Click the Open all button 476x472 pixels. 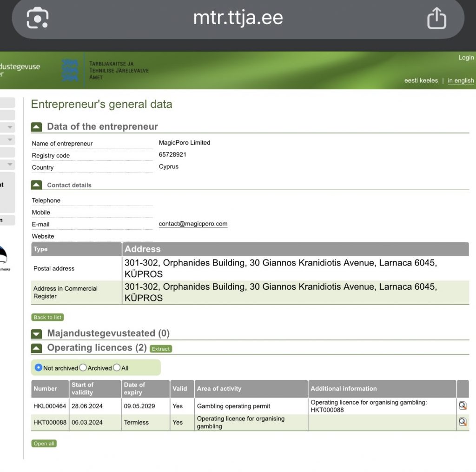point(44,444)
